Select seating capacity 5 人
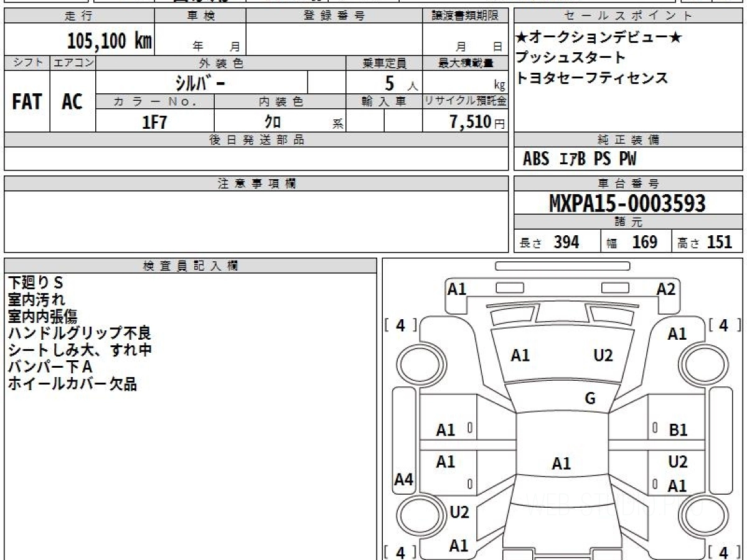Viewport: 747px width, 560px height. pyautogui.click(x=400, y=83)
